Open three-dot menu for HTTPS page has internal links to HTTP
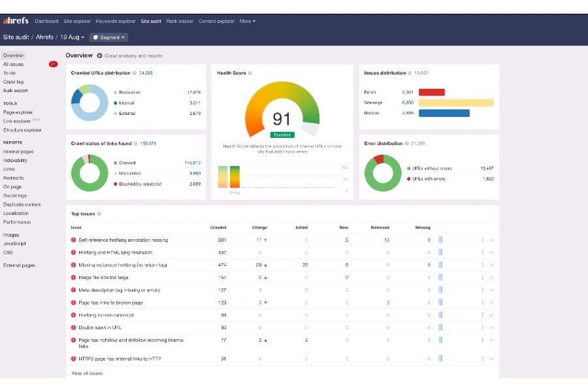The width and height of the screenshot is (588, 392). [482, 359]
